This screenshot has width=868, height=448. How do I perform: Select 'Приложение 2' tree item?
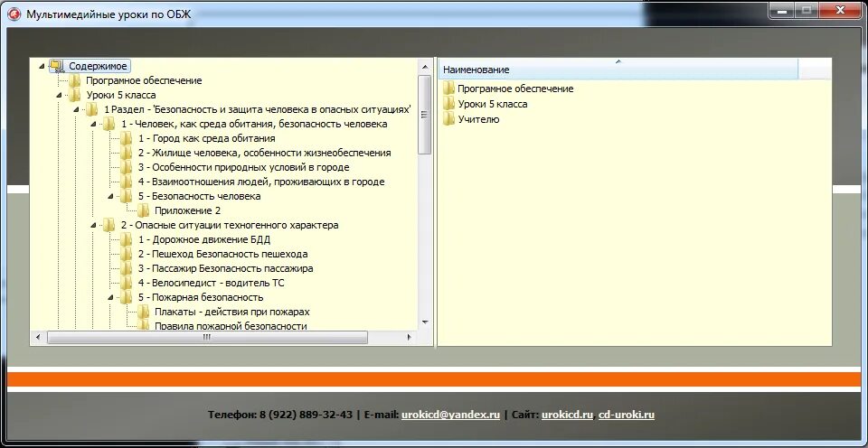188,210
